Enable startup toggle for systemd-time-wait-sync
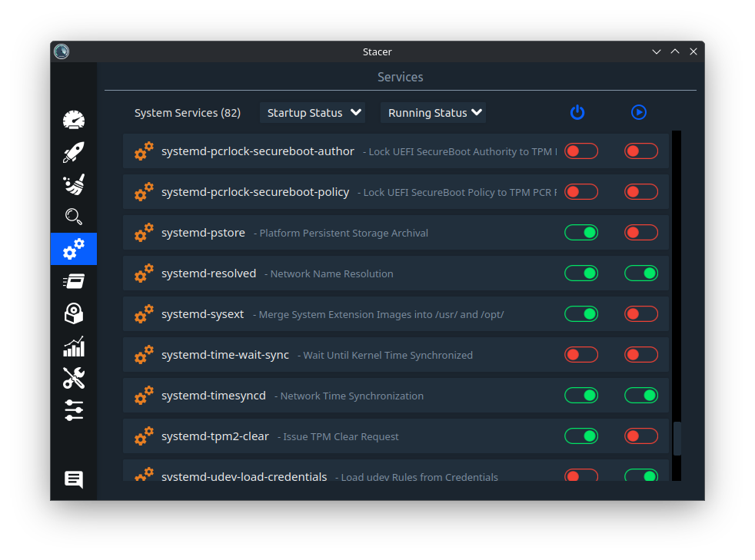This screenshot has width=755, height=560. (581, 355)
